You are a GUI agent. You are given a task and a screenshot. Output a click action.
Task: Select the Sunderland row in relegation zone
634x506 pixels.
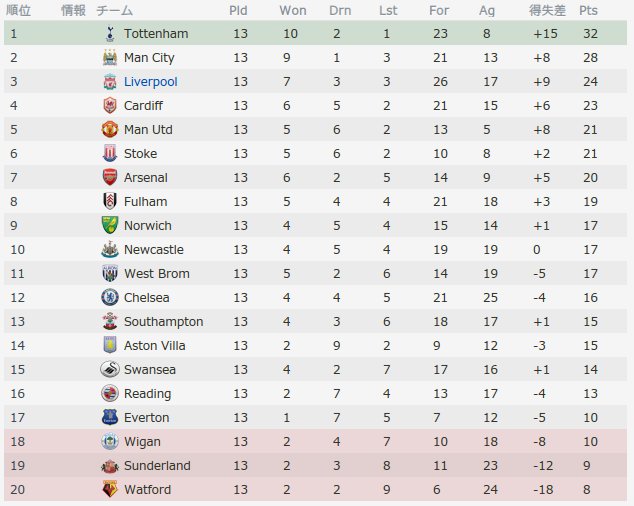click(x=315, y=466)
